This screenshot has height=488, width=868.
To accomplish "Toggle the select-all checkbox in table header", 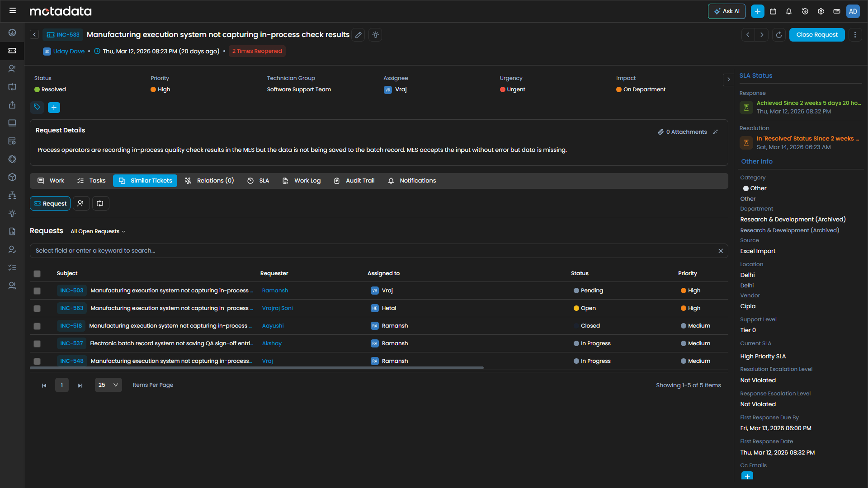I will point(37,273).
